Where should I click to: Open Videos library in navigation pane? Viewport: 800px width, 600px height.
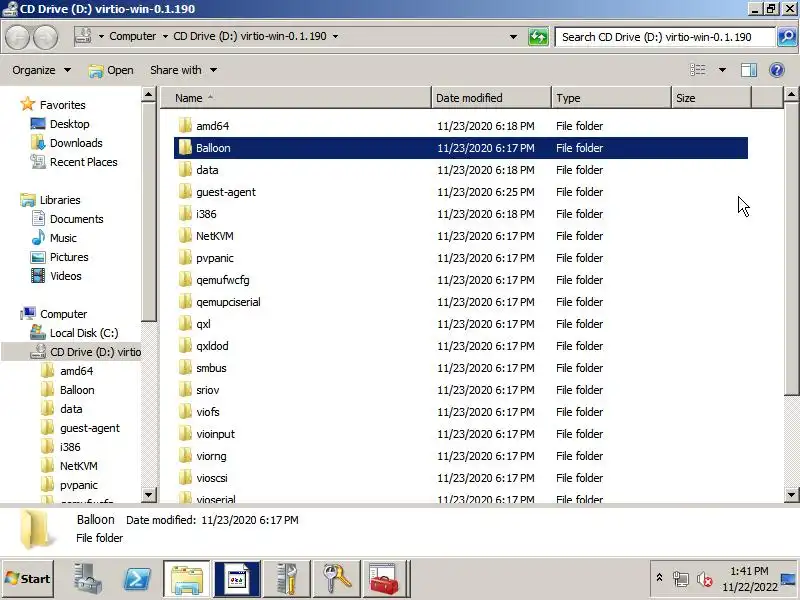pyautogui.click(x=56, y=276)
